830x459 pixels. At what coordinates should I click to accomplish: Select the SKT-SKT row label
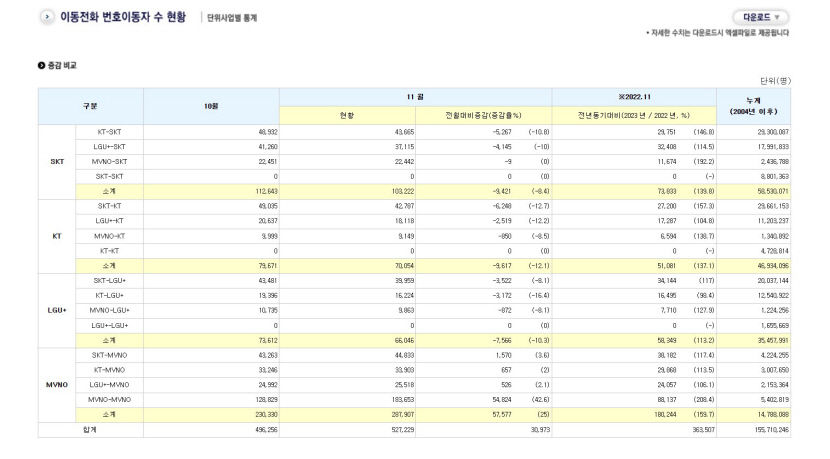pos(110,176)
